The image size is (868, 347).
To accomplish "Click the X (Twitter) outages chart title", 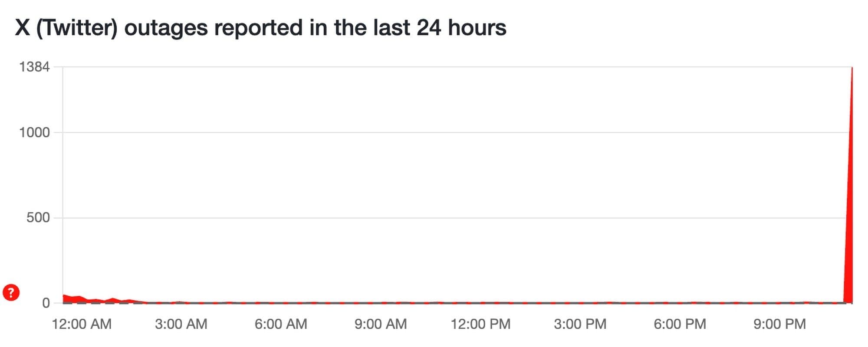I will coord(260,28).
